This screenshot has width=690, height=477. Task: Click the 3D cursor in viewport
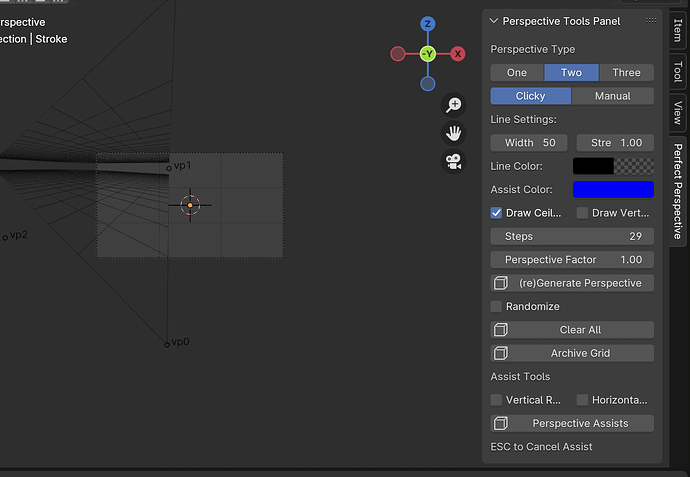click(190, 205)
